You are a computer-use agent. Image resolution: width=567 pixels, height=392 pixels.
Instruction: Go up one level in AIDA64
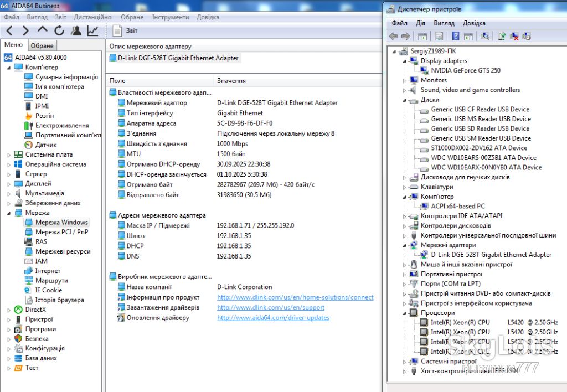click(x=42, y=30)
